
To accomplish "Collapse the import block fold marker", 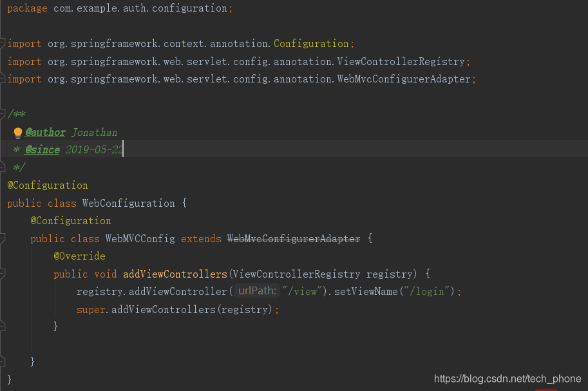I will click(x=2, y=44).
